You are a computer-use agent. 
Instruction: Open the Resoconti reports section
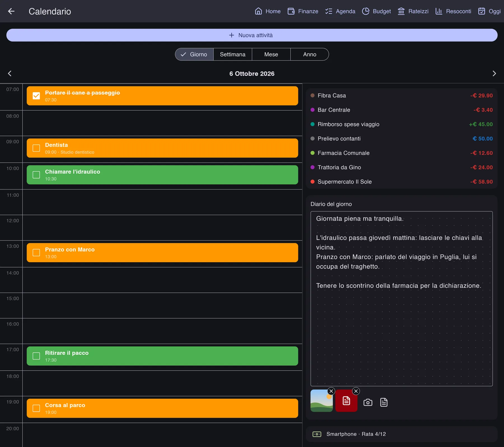[x=453, y=11]
